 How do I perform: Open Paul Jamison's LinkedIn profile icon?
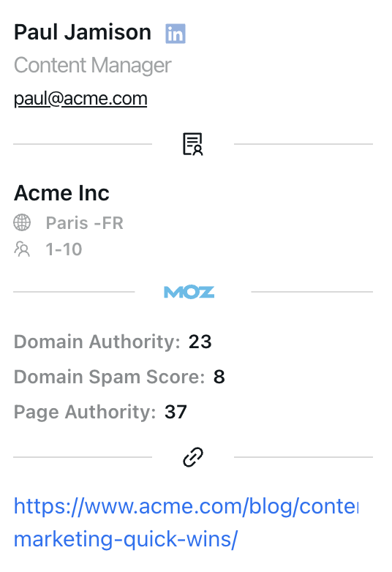point(176,34)
